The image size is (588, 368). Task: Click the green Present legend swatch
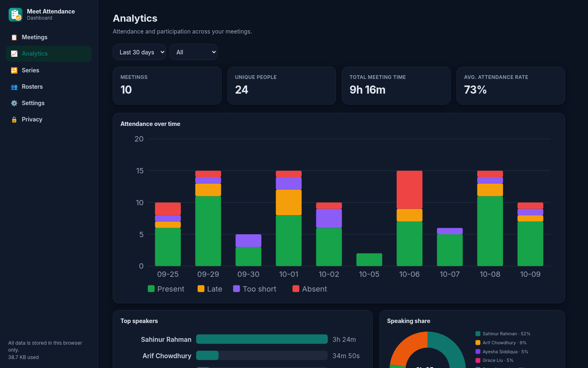151,289
